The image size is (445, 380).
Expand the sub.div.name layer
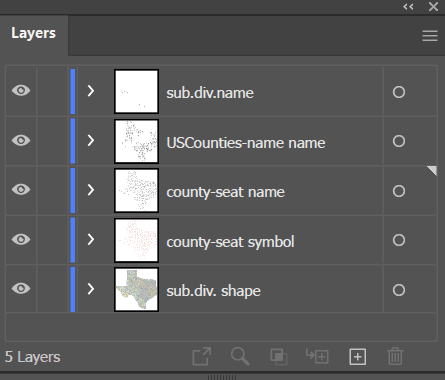click(91, 91)
